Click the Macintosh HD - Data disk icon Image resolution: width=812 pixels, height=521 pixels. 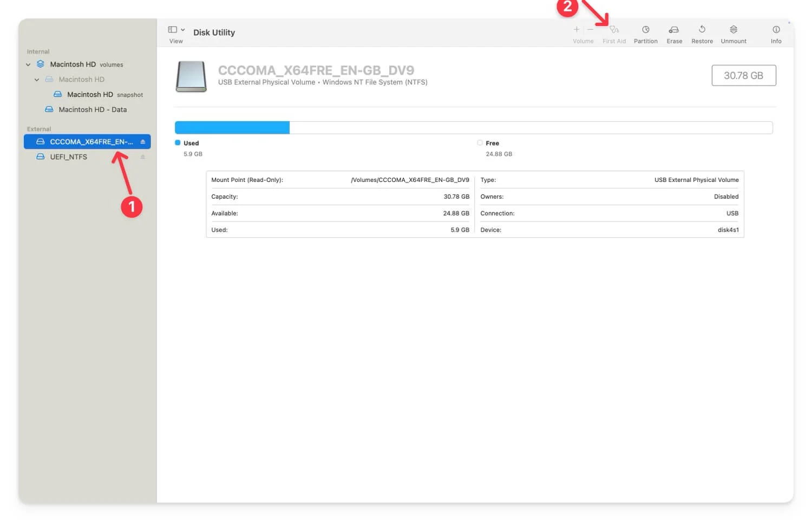[49, 109]
